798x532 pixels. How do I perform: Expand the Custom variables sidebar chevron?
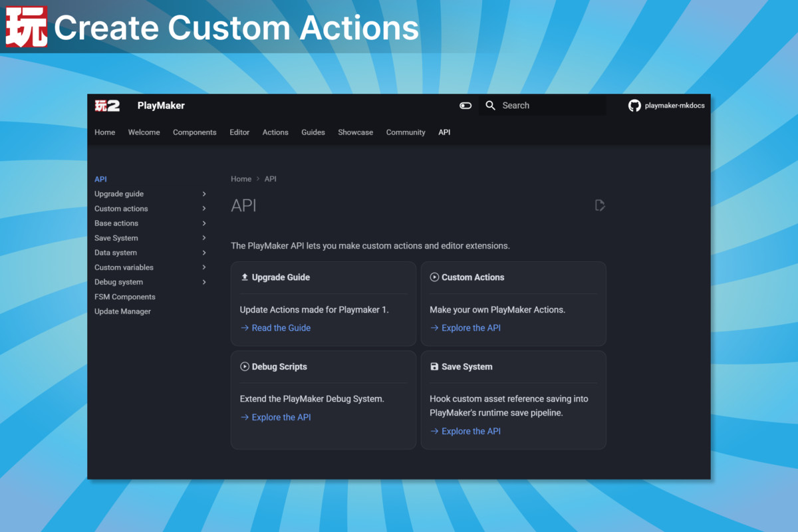click(204, 267)
